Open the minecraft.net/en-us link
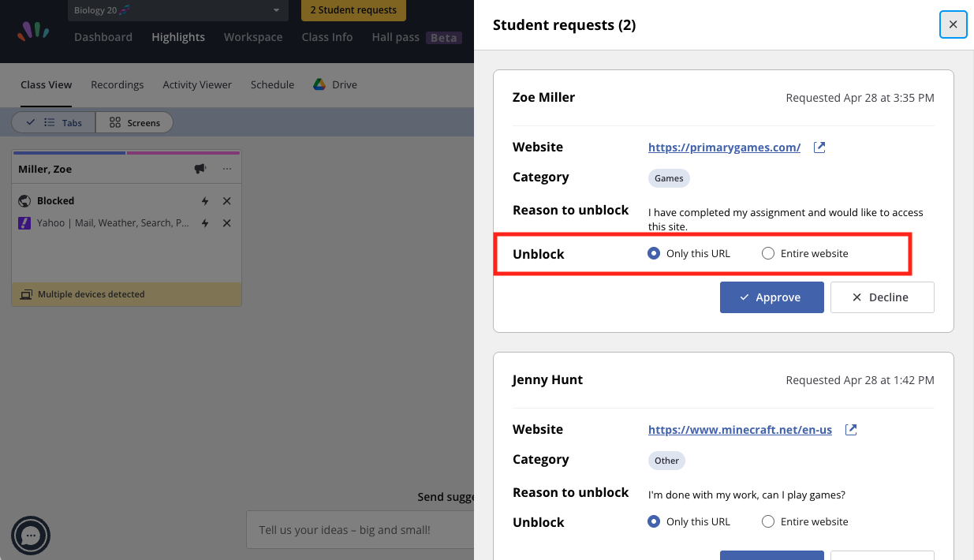Image resolution: width=974 pixels, height=560 pixels. [741, 430]
